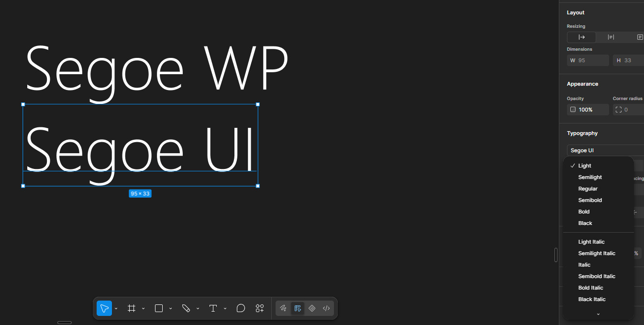Click top-left selection handle of Segoe UI
The height and width of the screenshot is (325, 644).
23,104
